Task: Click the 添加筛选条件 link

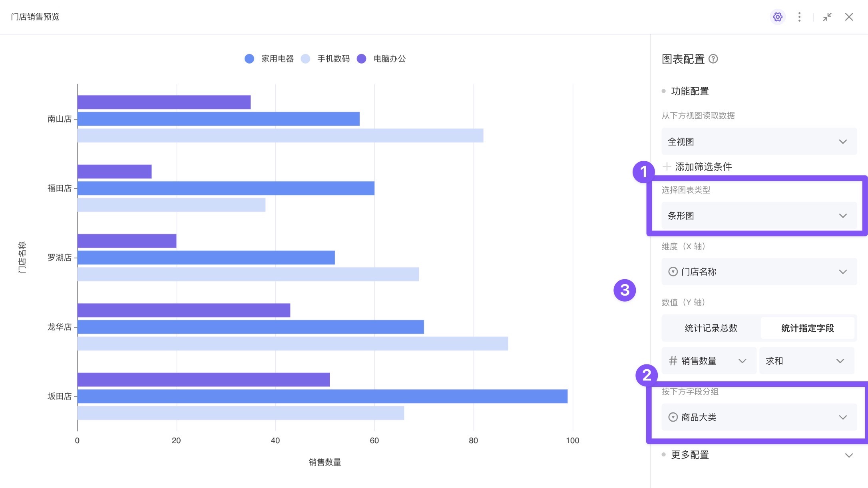Action: pyautogui.click(x=703, y=166)
